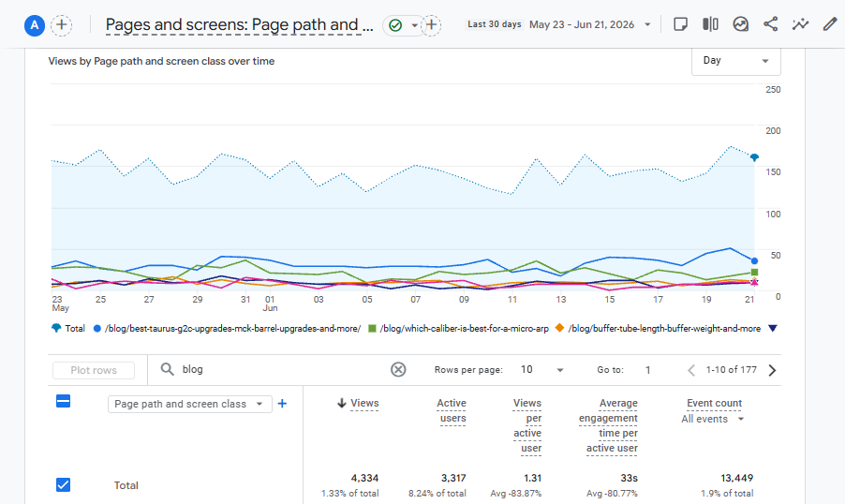
Task: Open Rows per page dropdown
Action: pyautogui.click(x=541, y=370)
